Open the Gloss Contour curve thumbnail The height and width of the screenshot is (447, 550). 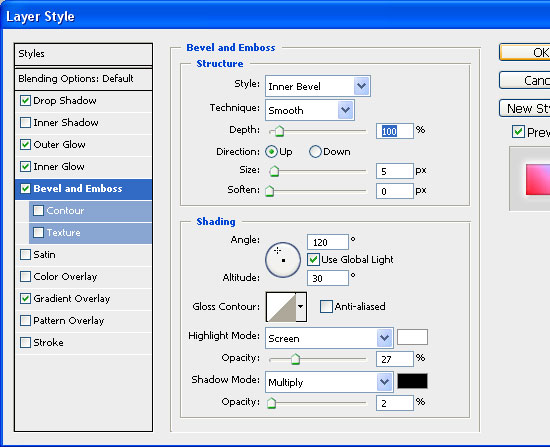point(281,307)
